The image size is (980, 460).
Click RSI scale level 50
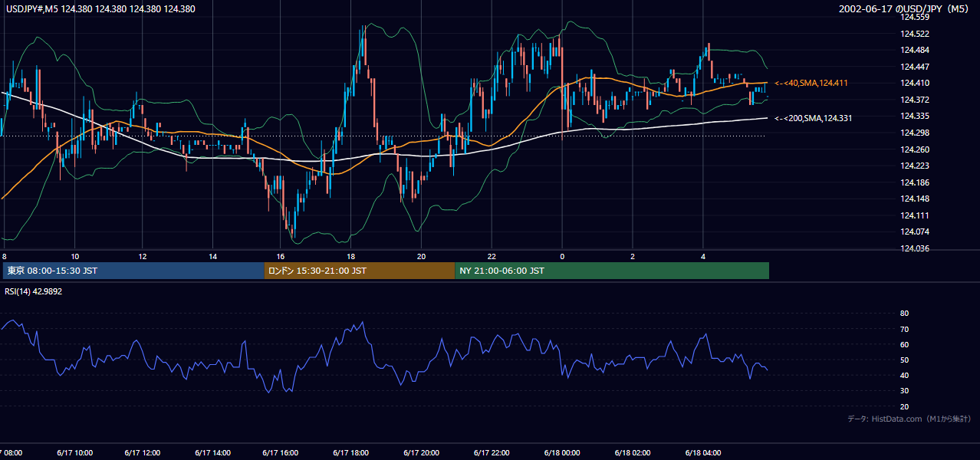(x=904, y=360)
